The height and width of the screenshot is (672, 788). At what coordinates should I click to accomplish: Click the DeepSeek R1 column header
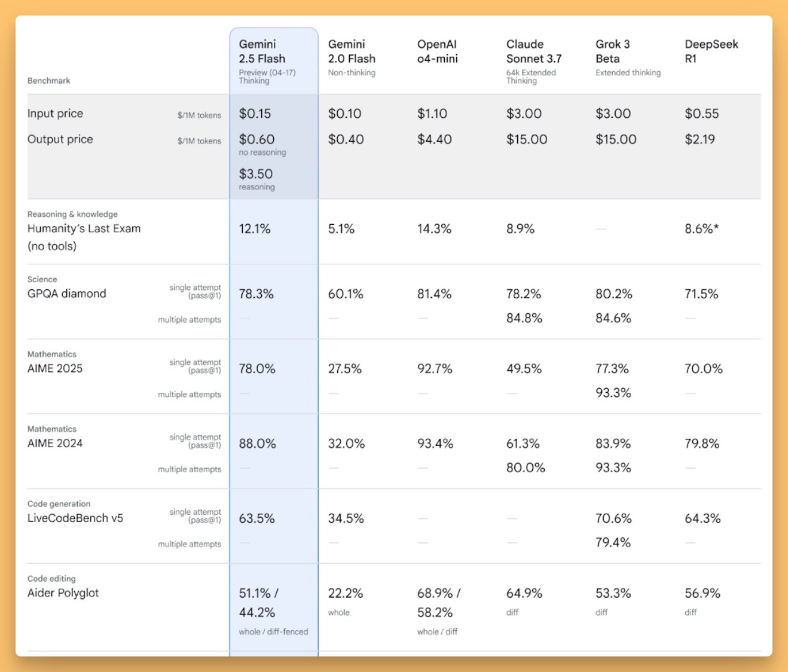coord(711,51)
